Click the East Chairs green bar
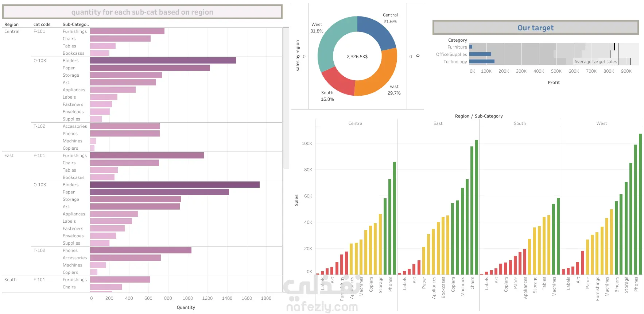 click(477, 207)
